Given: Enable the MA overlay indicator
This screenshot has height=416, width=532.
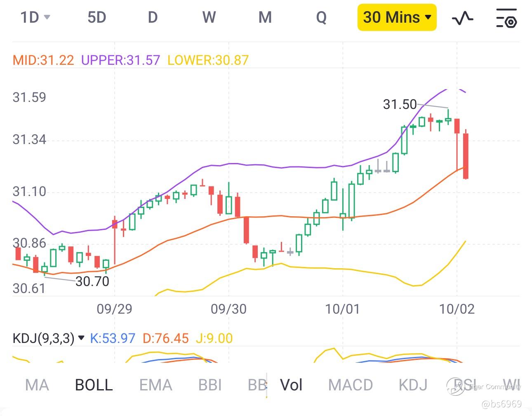Looking at the screenshot, I should pos(37,385).
